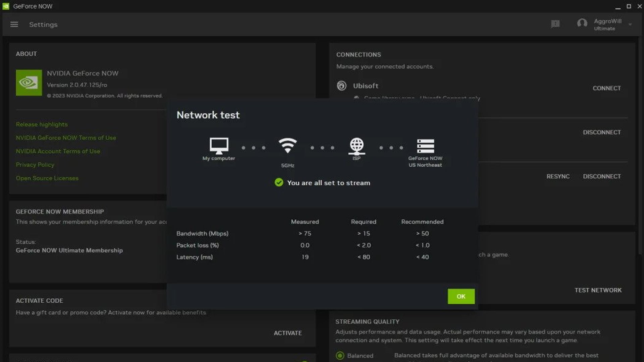The height and width of the screenshot is (362, 644).
Task: Click the measured Packet loss value '0.0'
Action: pos(305,245)
